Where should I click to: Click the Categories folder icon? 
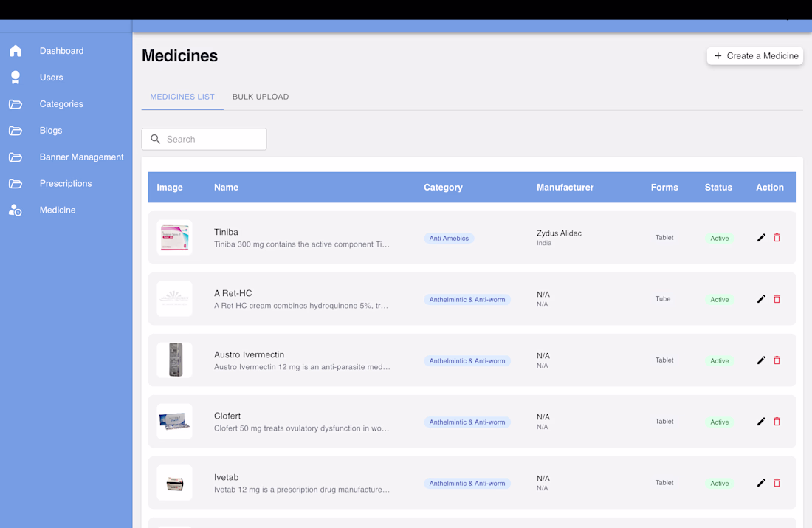pos(16,104)
